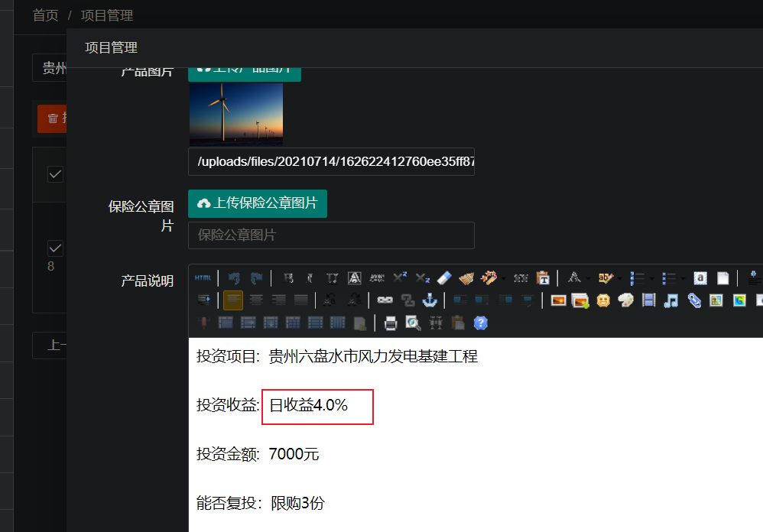
Task: Attach file with paperclip icon
Action: (x=694, y=300)
